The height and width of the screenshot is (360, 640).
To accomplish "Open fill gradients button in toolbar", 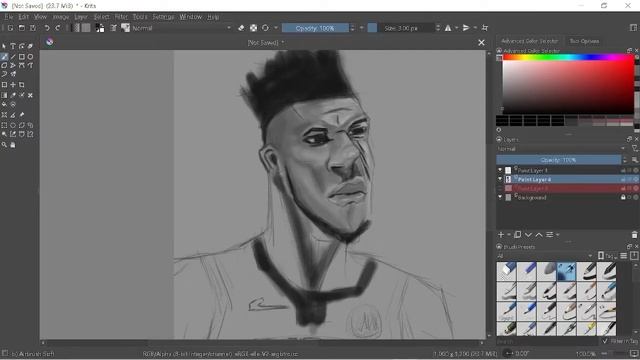I will [x=76, y=28].
